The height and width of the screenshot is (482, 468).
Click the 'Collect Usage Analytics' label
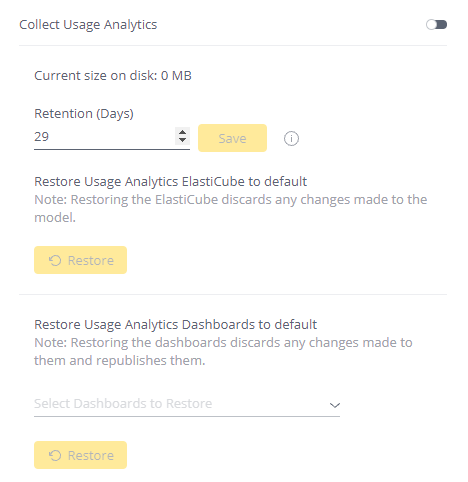[x=88, y=25]
